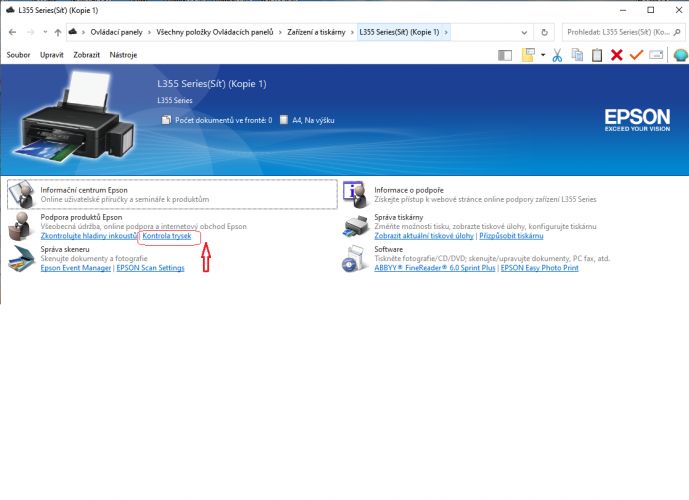Click the L355 printer image
The image size is (689, 500).
pyautogui.click(x=75, y=118)
